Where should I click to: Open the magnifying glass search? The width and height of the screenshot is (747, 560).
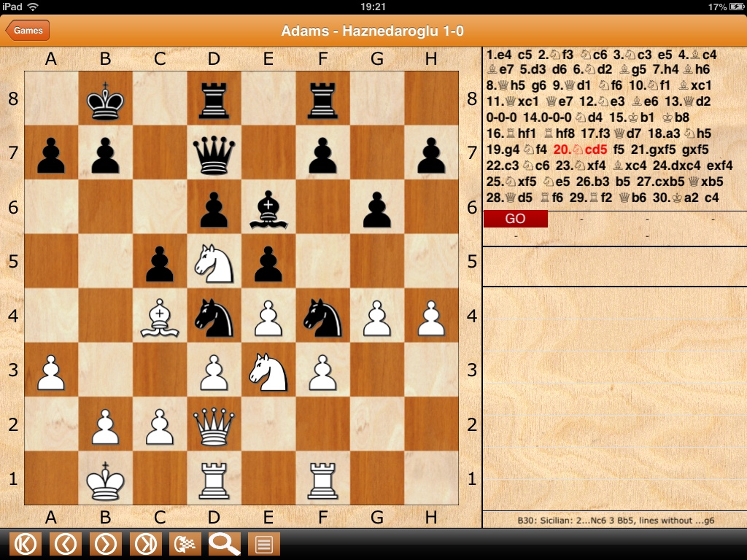coord(225,544)
